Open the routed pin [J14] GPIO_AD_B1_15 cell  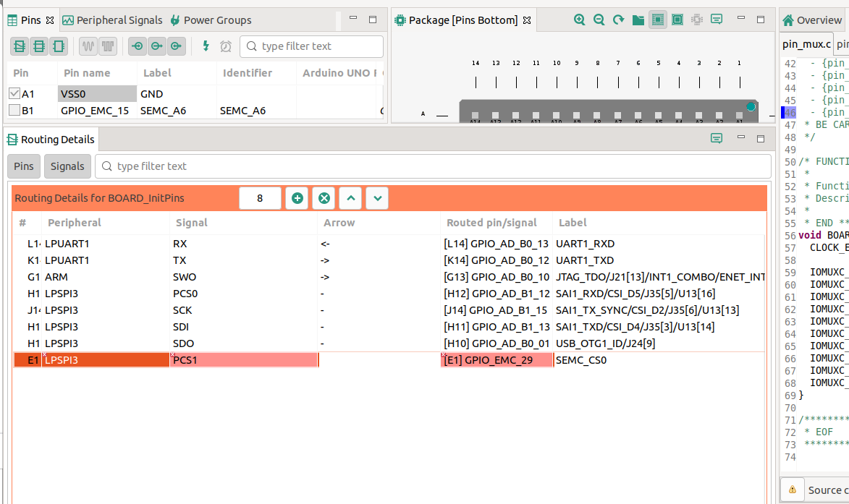[497, 310]
